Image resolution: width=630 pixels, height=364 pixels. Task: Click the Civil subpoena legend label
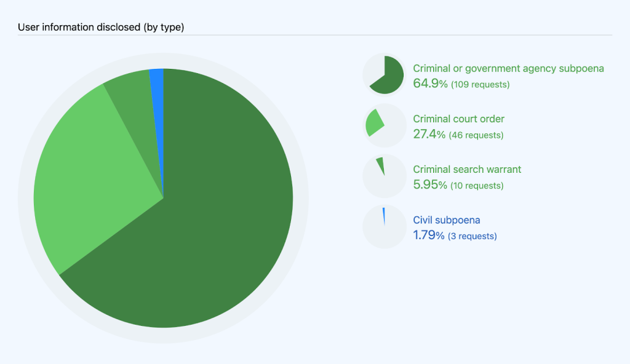(x=446, y=220)
